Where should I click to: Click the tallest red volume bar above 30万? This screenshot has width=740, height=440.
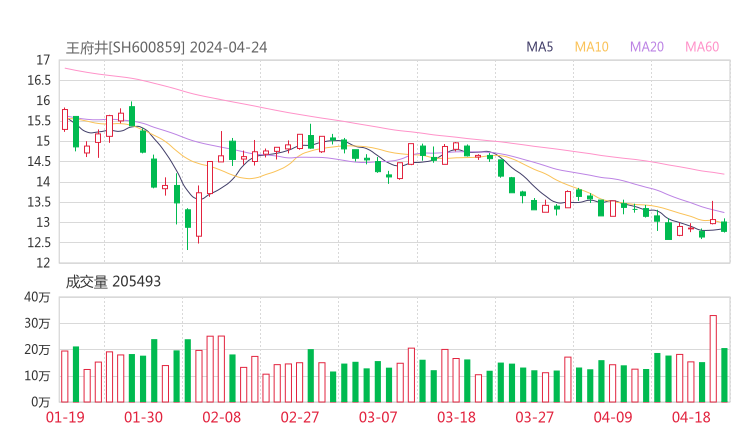coord(713,359)
